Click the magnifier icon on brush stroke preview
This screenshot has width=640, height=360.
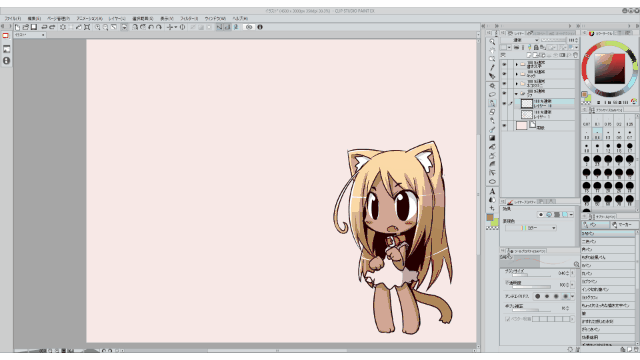pos(576,264)
